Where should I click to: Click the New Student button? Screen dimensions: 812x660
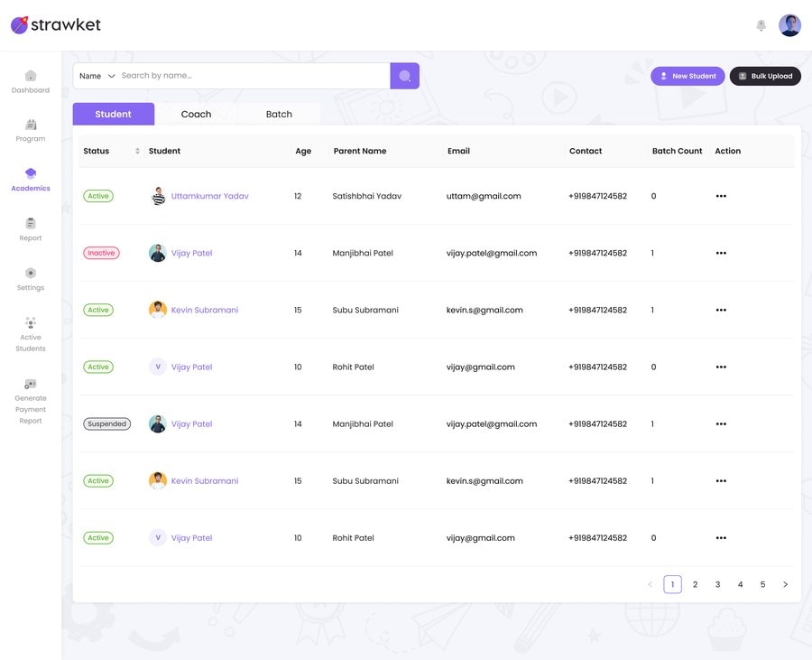pyautogui.click(x=687, y=76)
